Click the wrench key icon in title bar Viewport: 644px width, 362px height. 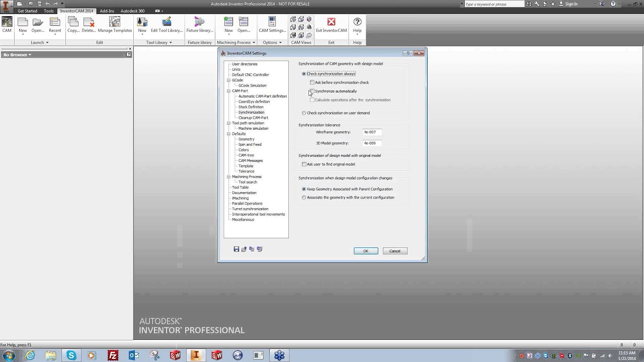point(537,4)
